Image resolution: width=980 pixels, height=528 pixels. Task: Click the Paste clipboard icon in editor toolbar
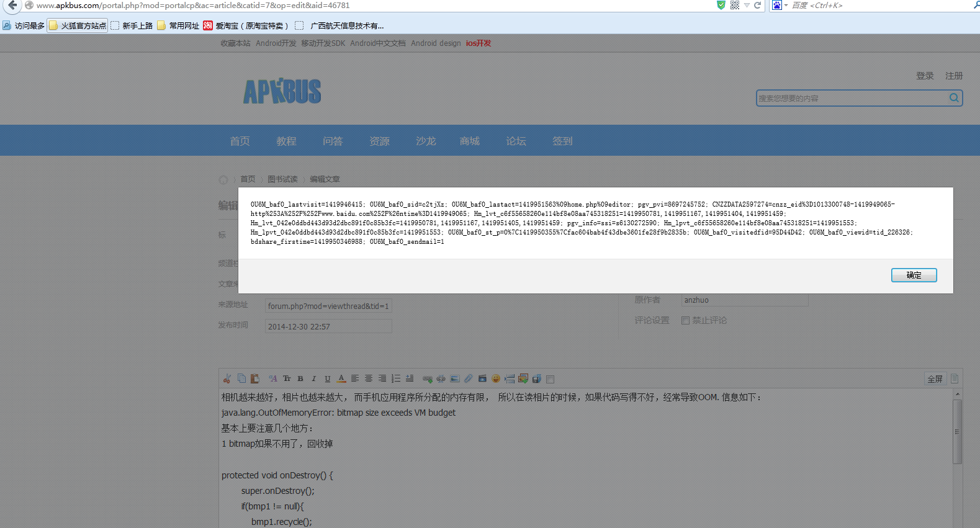[x=254, y=378]
